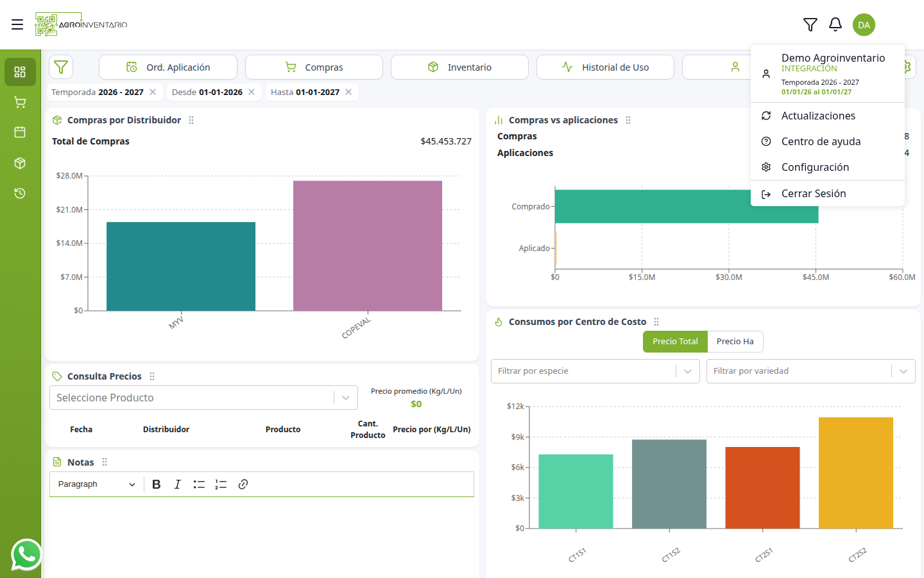
Task: Go to the Inventario section
Action: [x=459, y=67]
